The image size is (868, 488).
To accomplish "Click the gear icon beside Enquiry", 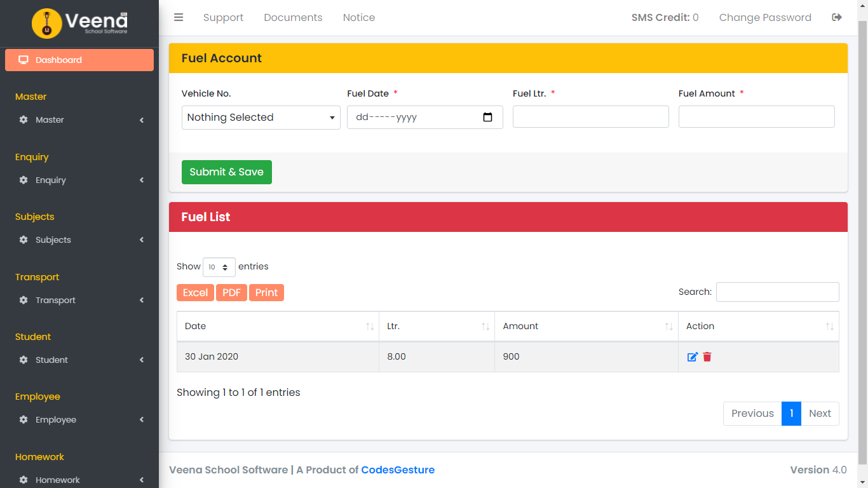I will [24, 180].
